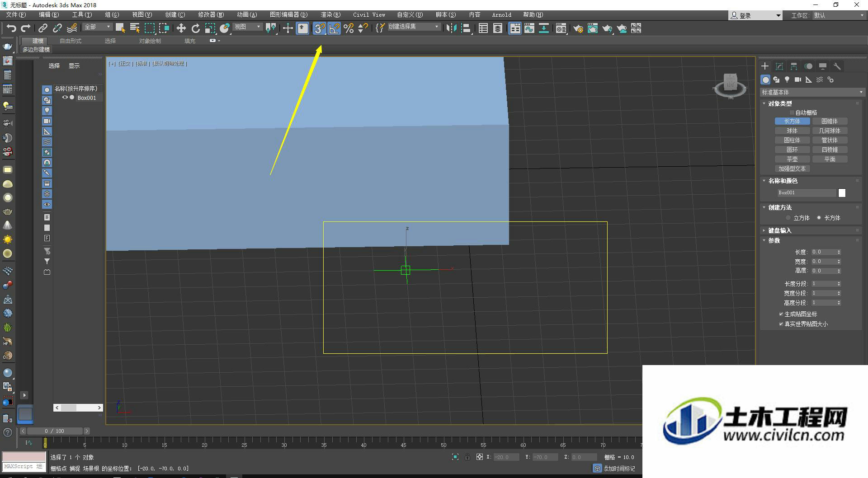Activate the Select Object tool

click(120, 28)
